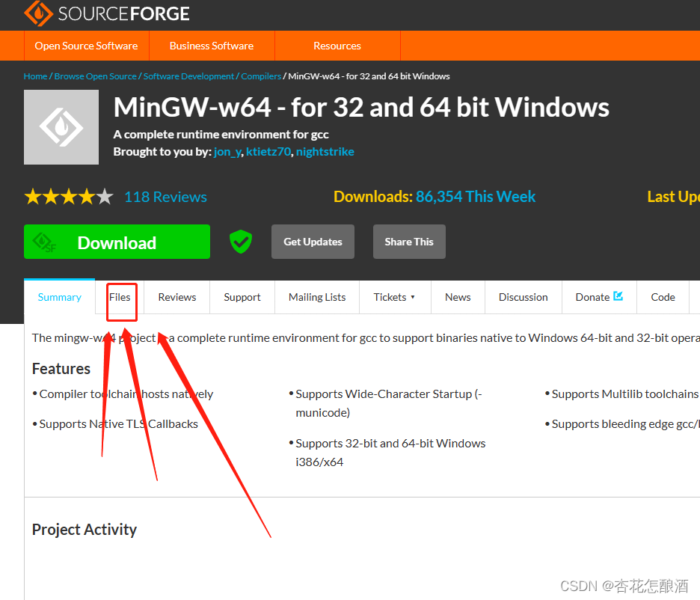This screenshot has width=700, height=600.
Task: Click the Project Activity heading
Action: pos(85,530)
